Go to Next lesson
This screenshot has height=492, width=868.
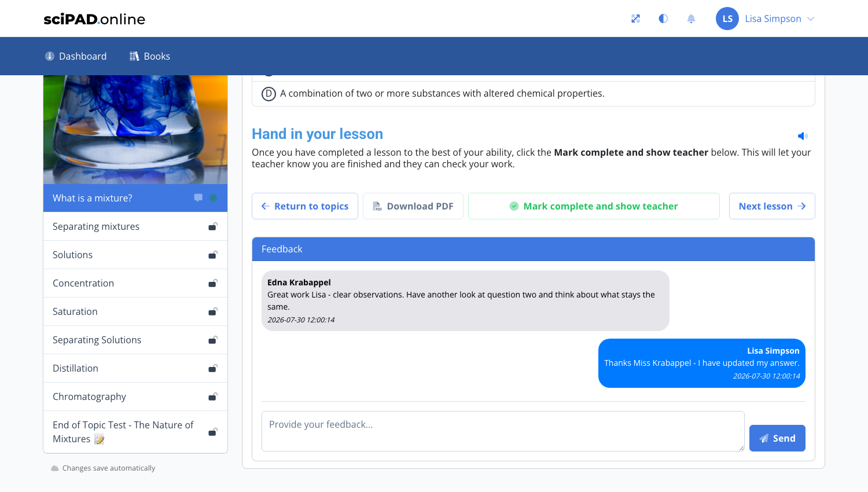(x=772, y=206)
